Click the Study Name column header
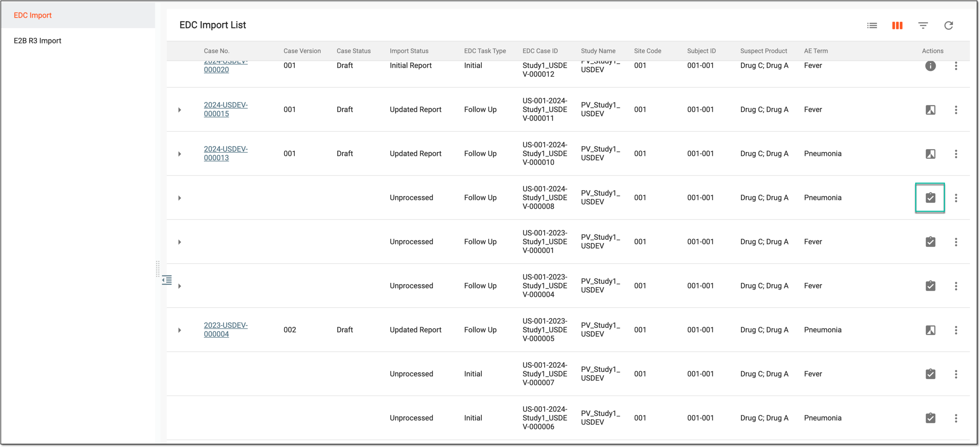Viewport: 980px width, 447px height. coord(598,51)
